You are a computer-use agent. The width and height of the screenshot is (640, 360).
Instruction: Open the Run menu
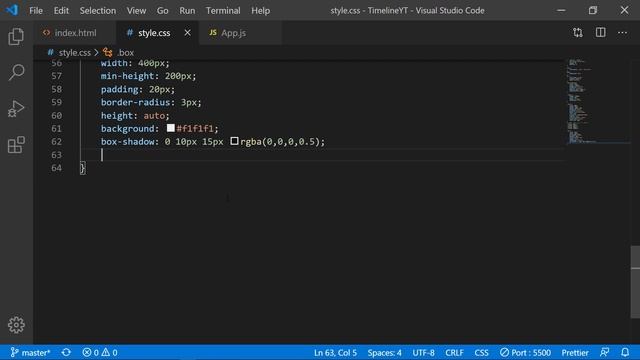pos(187,11)
